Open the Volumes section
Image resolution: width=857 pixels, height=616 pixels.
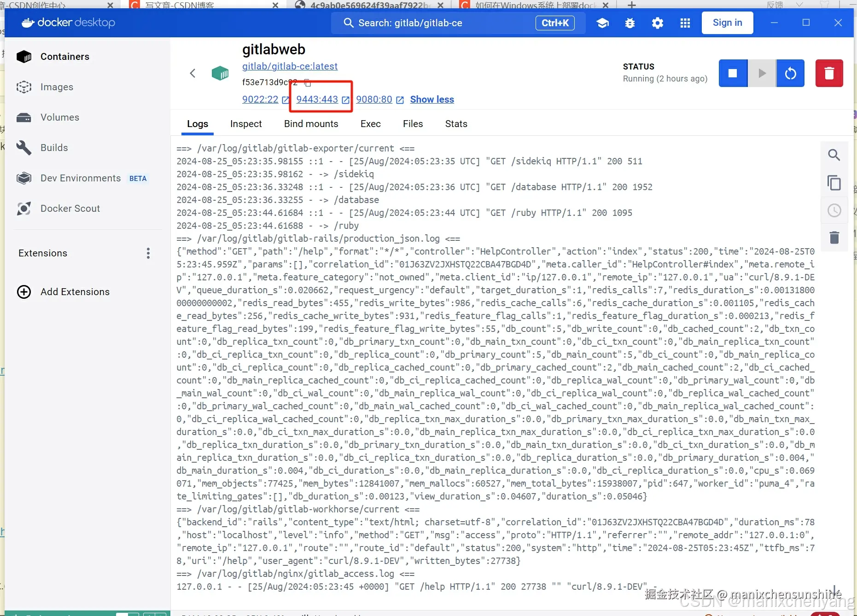point(60,117)
